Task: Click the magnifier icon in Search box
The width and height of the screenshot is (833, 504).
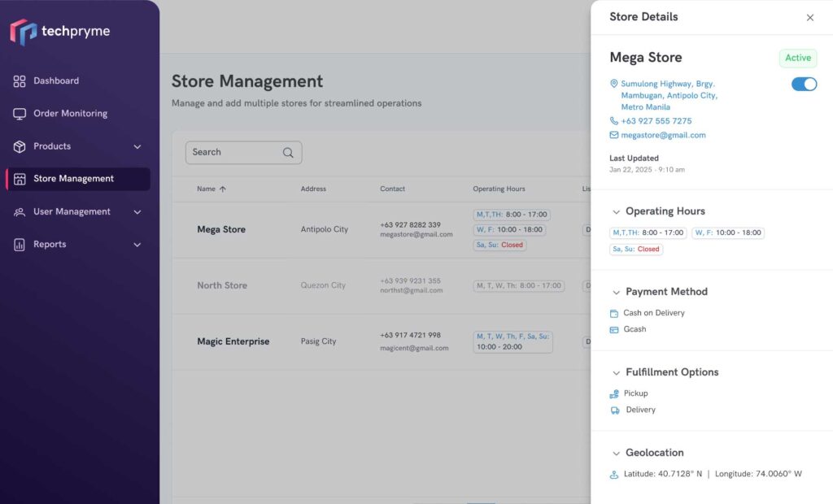Action: point(288,153)
